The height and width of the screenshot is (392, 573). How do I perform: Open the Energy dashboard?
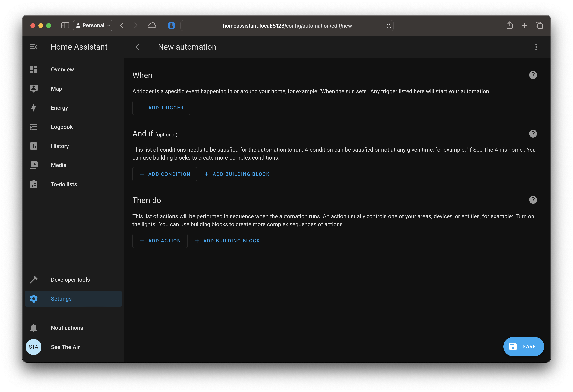[59, 108]
